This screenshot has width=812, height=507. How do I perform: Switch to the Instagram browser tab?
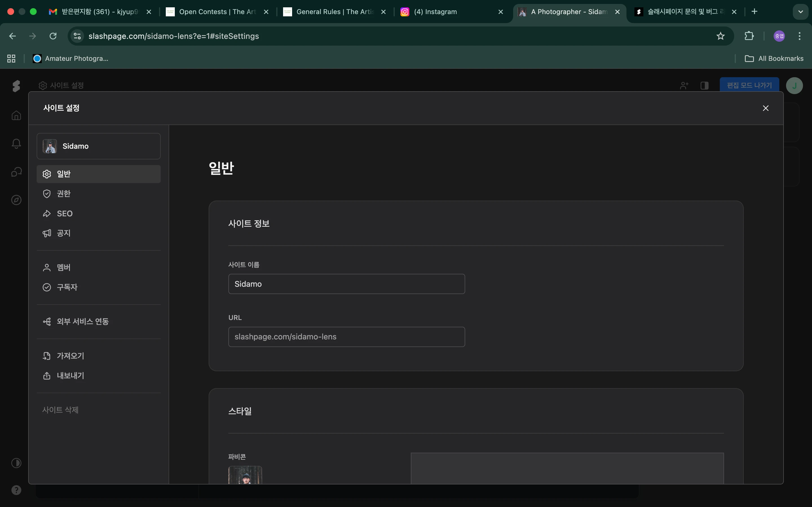point(435,12)
